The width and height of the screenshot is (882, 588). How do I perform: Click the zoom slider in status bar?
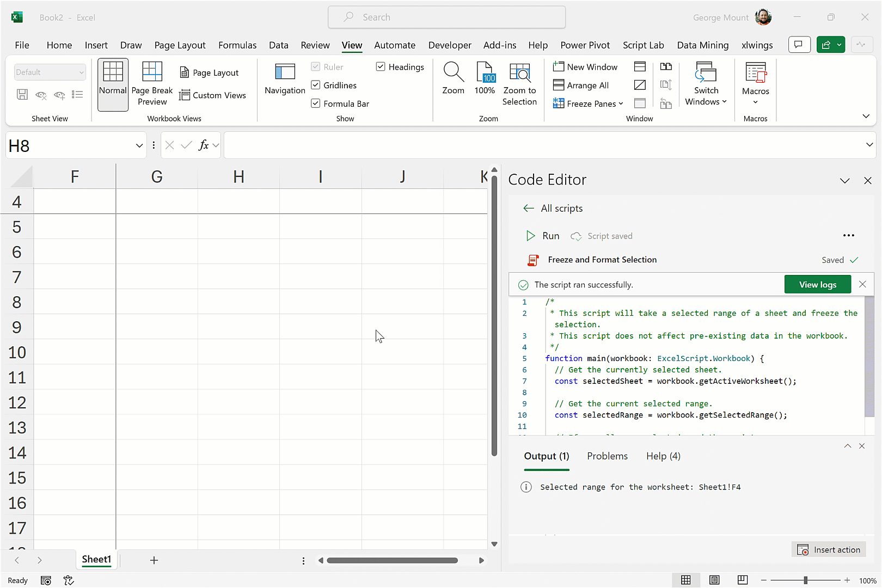[x=805, y=580]
